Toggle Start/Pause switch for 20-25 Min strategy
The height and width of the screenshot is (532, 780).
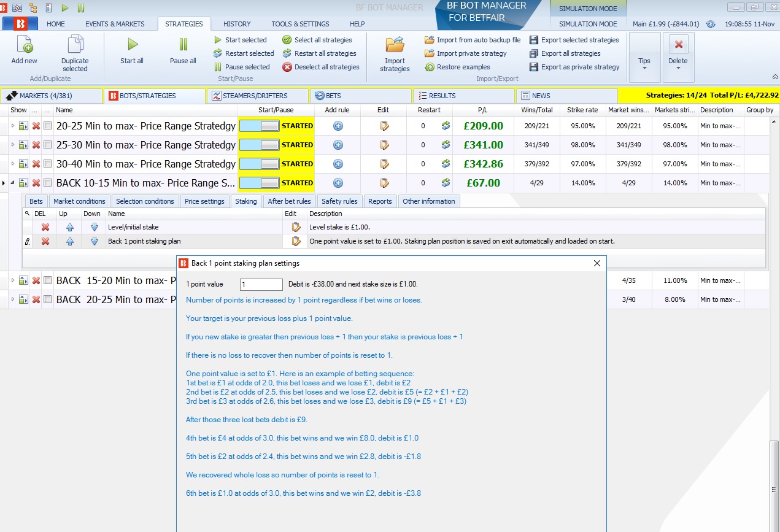tap(259, 126)
